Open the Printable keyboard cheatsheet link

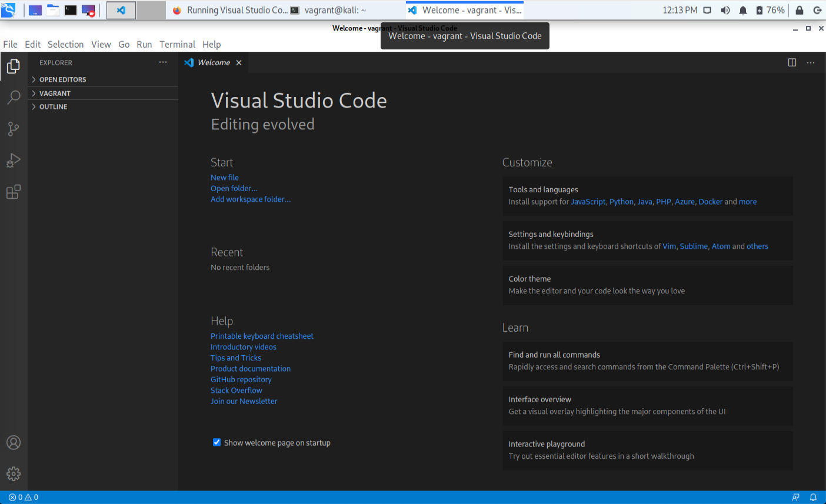click(262, 336)
